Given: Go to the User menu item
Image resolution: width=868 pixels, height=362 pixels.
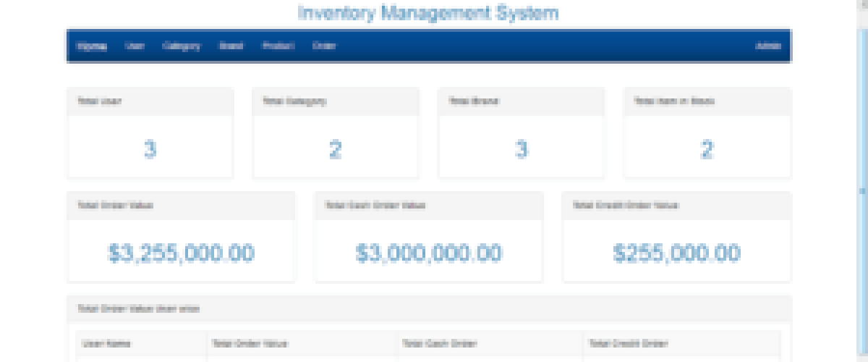Looking at the screenshot, I should click(x=135, y=46).
